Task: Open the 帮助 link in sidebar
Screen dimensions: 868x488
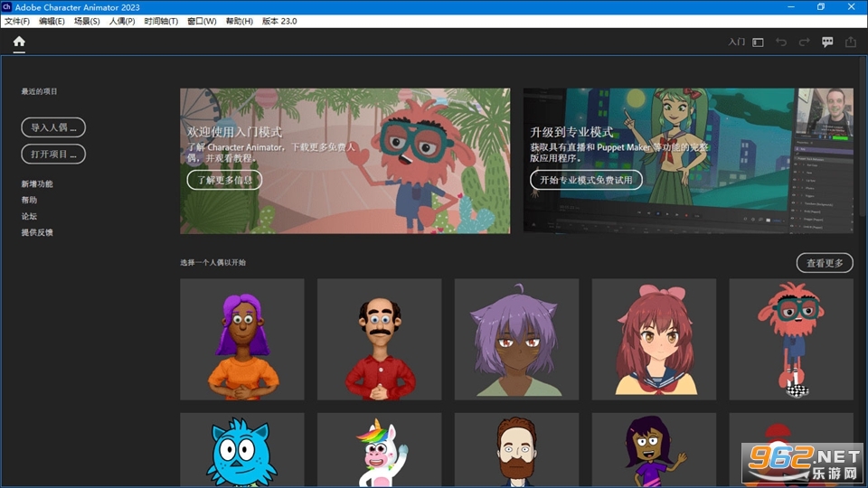Action: (29, 200)
